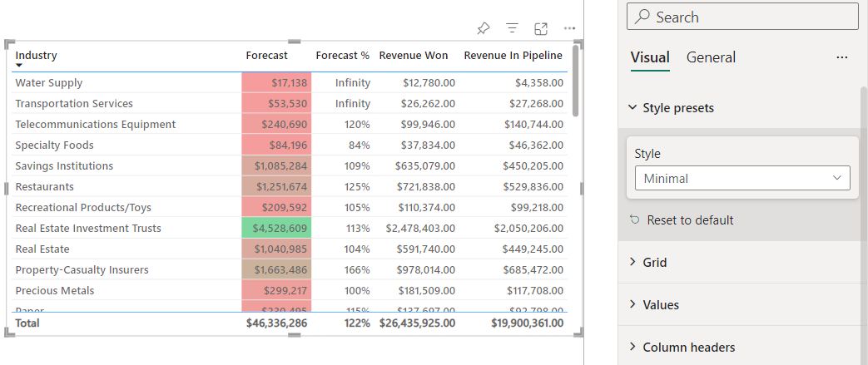Screen dimensions: 868x365
Task: Click the green $4,528,609 forecast cell
Action: tap(275, 228)
